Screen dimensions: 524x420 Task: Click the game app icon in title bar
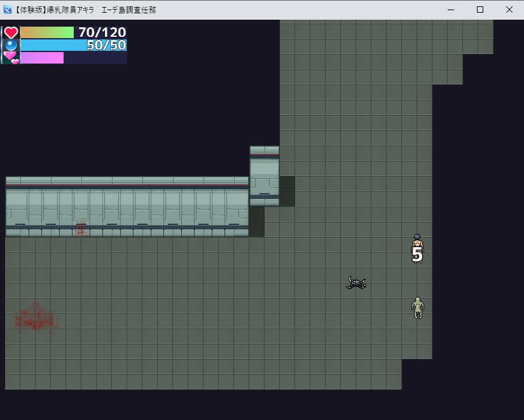[8, 10]
